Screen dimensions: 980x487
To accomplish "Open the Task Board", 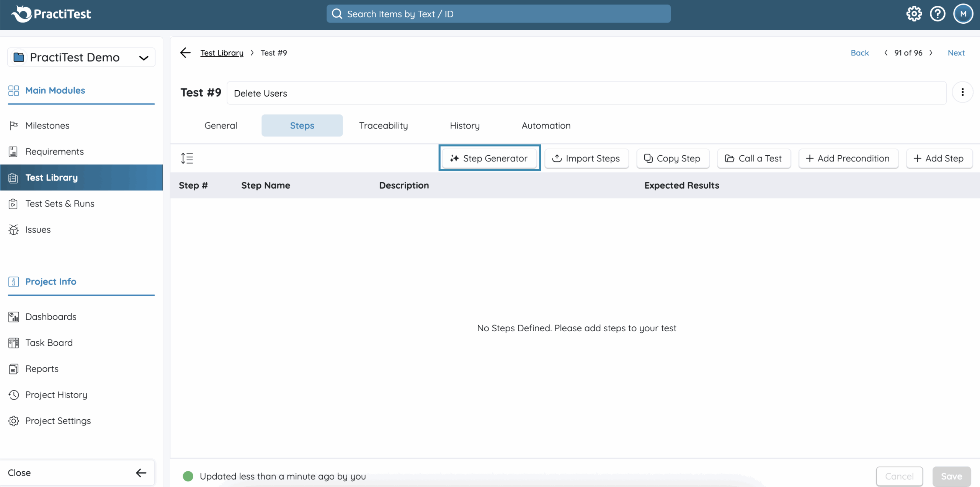I will pos(49,342).
